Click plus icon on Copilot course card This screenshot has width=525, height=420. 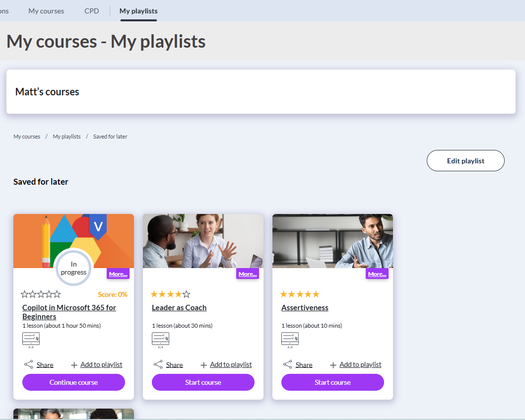coord(74,365)
